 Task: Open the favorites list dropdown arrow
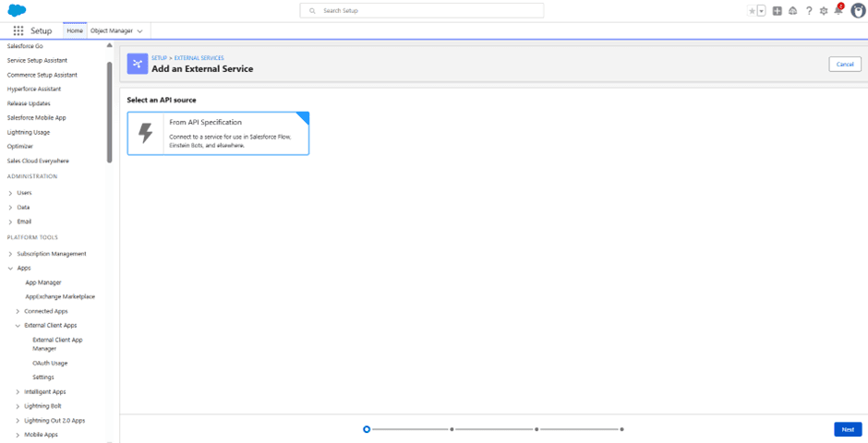point(761,10)
